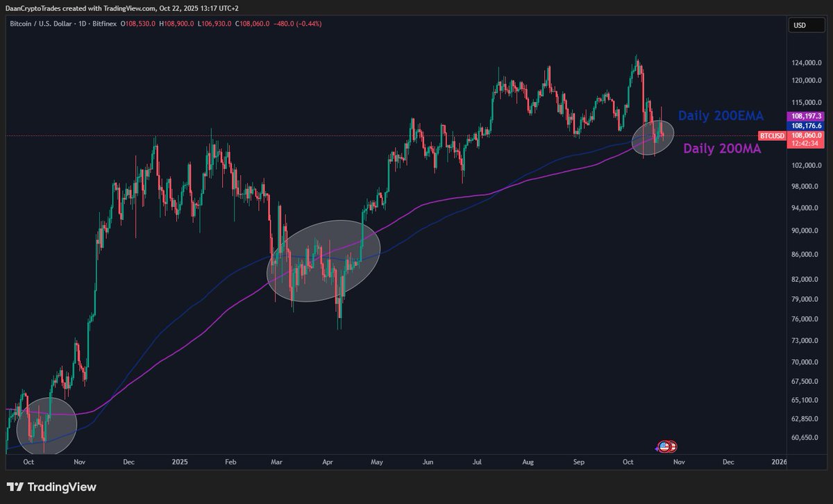Image resolution: width=833 pixels, height=504 pixels.
Task: Click the high value H108,900.0
Action: 178,24
